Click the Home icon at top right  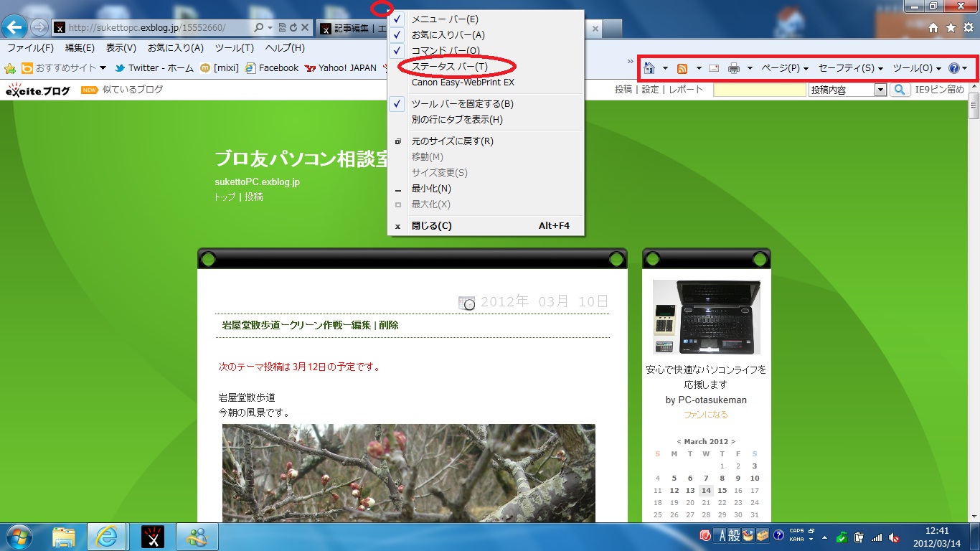pyautogui.click(x=933, y=27)
